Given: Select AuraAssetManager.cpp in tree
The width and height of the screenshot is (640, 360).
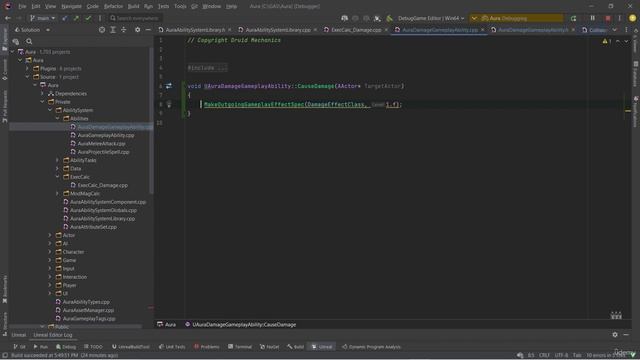Looking at the screenshot, I should tap(88, 310).
